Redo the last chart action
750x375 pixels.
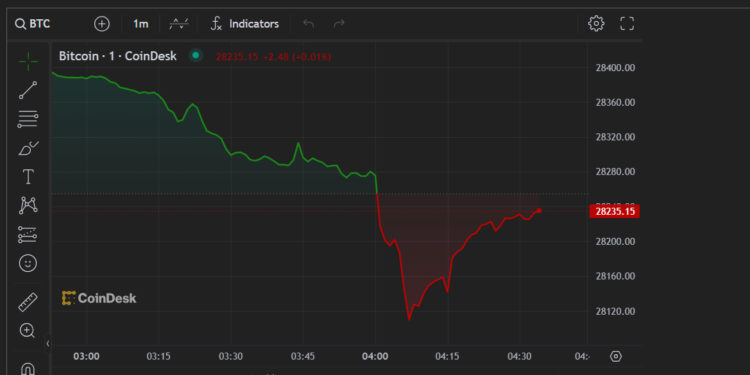(339, 24)
